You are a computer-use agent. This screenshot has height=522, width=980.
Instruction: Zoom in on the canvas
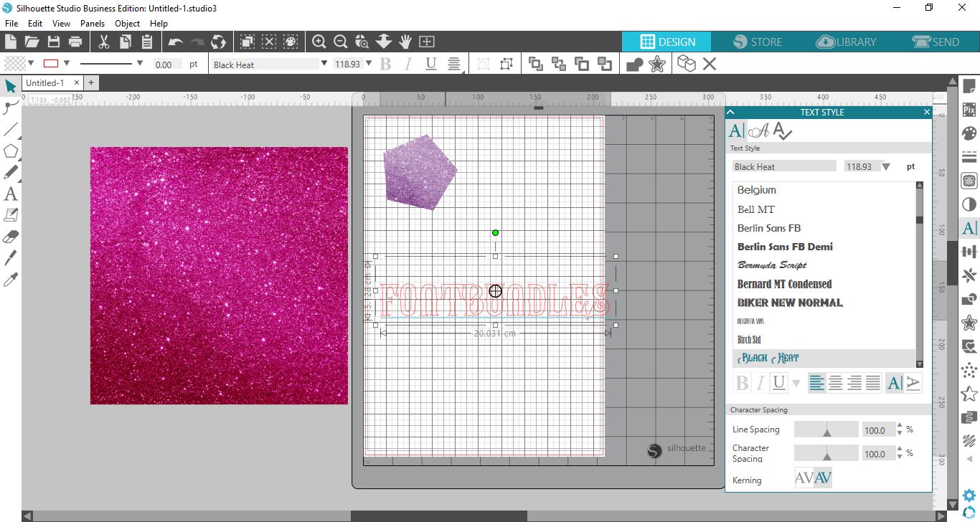pos(319,42)
